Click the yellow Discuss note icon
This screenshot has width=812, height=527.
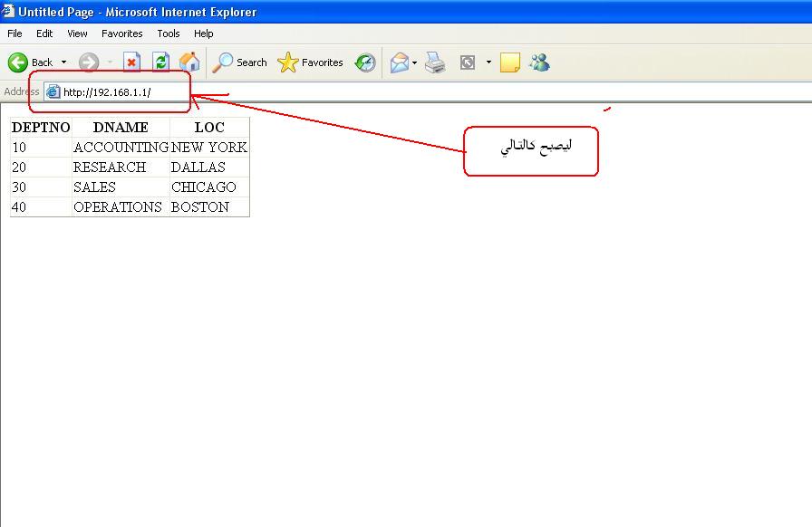[510, 62]
